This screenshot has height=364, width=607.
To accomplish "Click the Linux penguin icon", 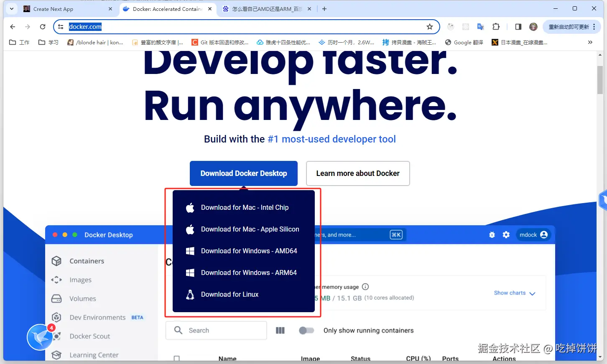I will [x=190, y=294].
